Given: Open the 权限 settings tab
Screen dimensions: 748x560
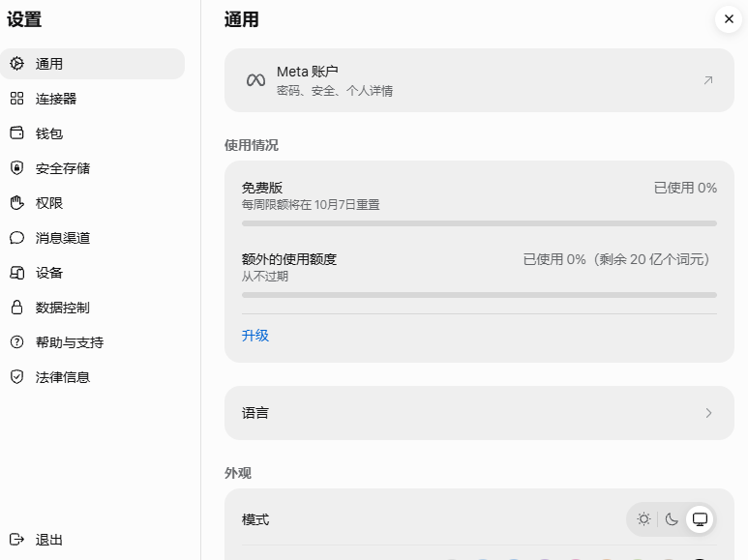Looking at the screenshot, I should pyautogui.click(x=93, y=203).
